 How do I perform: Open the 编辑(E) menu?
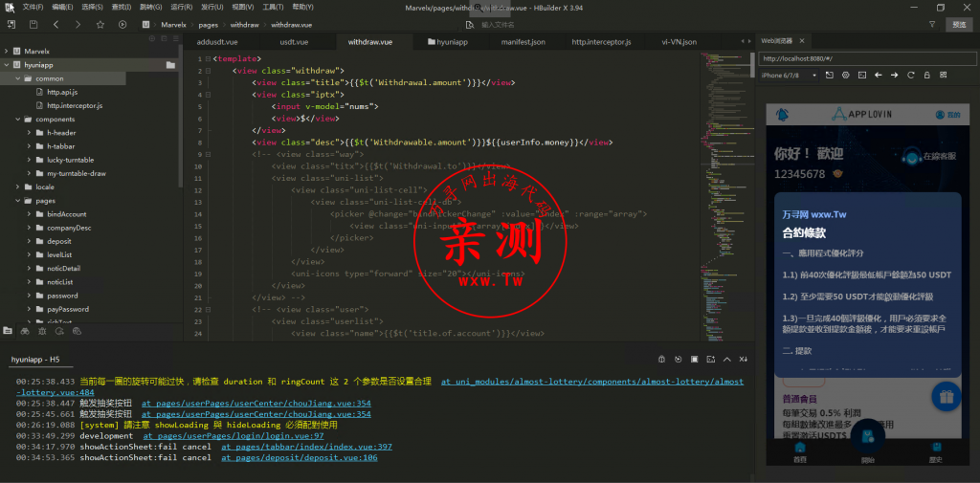coord(62,7)
